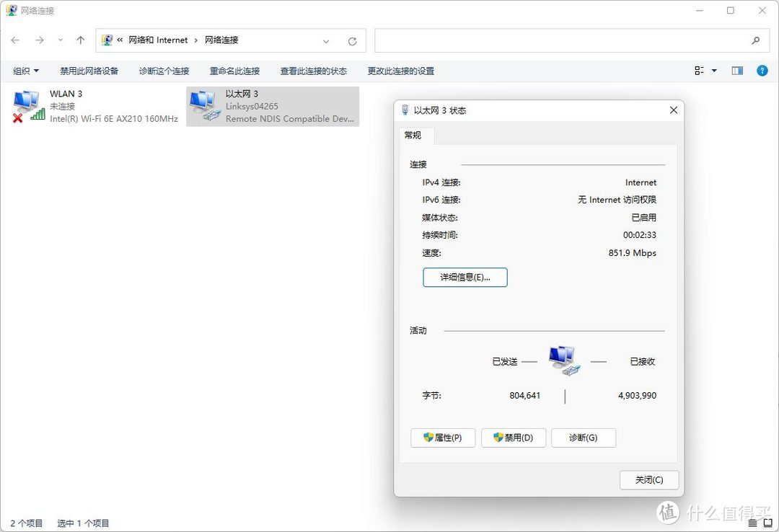
Task: Open the address bar history dropdown arrow
Action: pos(326,41)
